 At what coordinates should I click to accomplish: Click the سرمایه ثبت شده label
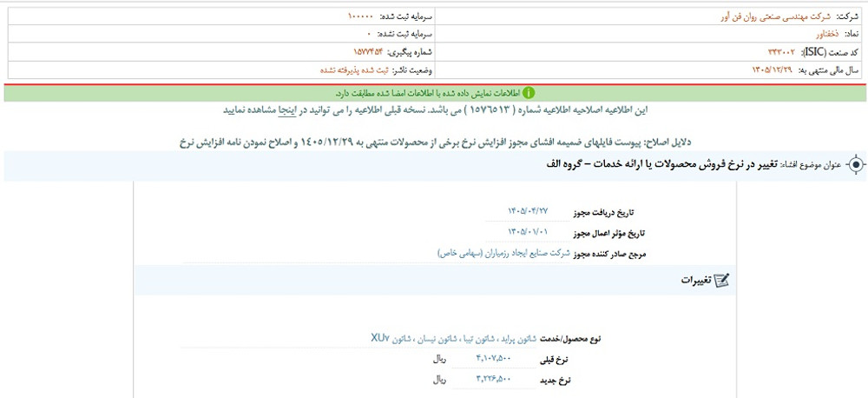point(405,17)
